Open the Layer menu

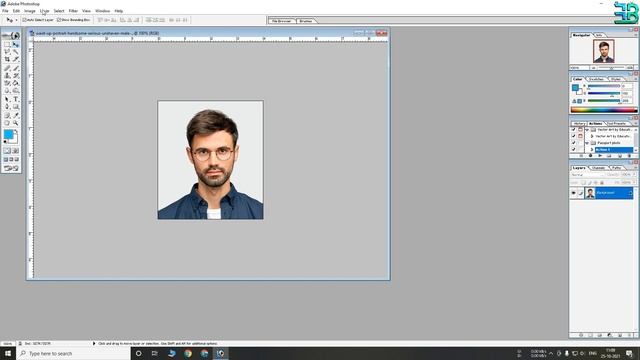44,11
